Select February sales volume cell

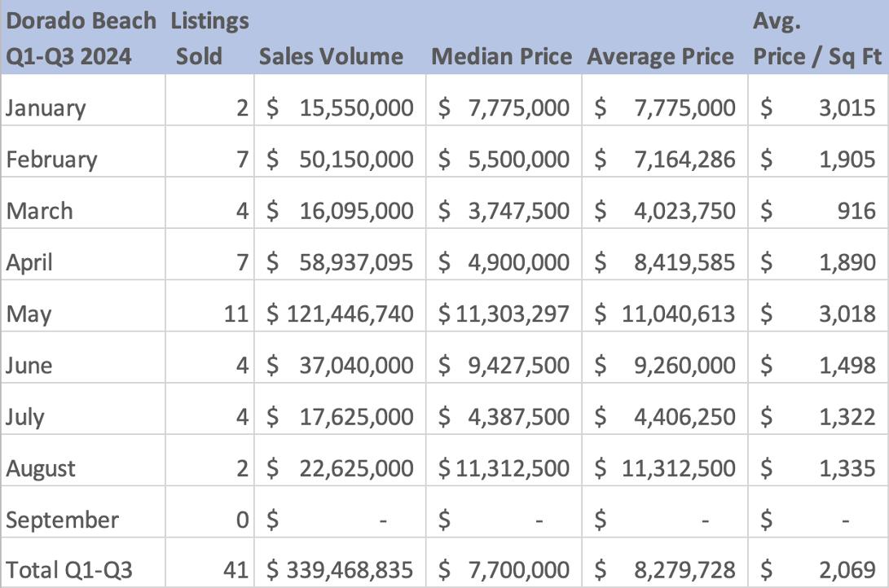pos(340,160)
